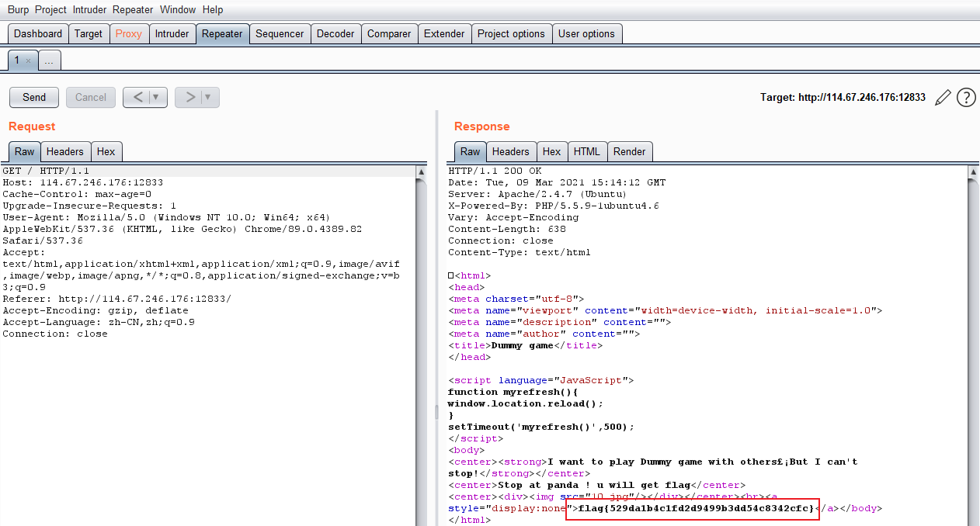The image size is (980, 526).
Task: Click the Cancel button
Action: point(91,97)
